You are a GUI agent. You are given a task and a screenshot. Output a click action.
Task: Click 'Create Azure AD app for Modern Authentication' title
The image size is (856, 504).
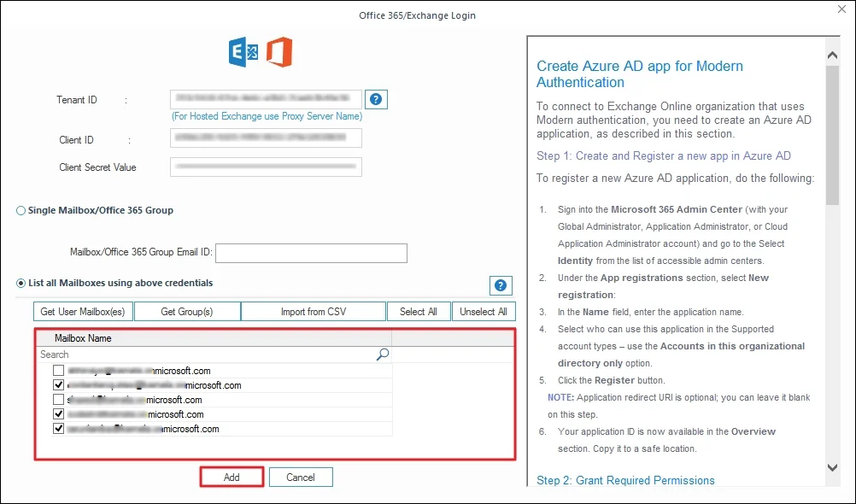[x=640, y=73]
